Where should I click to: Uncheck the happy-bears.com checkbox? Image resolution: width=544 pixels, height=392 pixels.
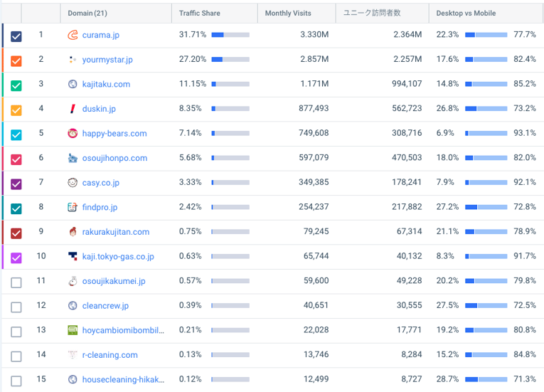[16, 135]
